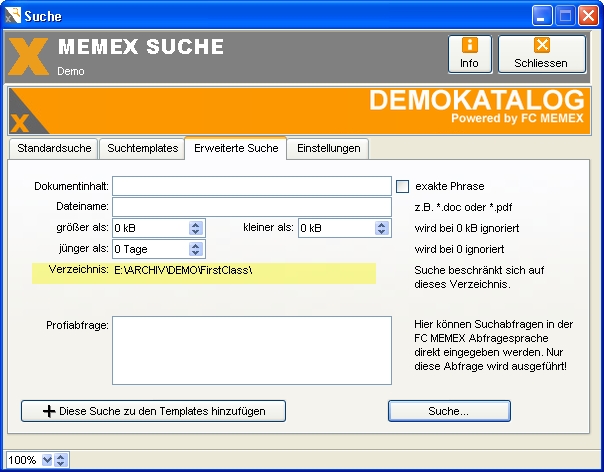This screenshot has width=604, height=472.
Task: Increase the jünger als days value
Action: pos(196,245)
